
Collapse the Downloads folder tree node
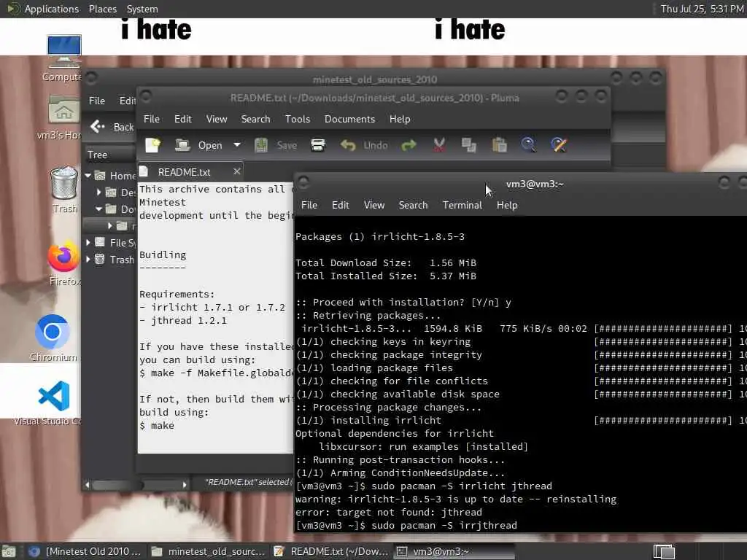pos(98,209)
